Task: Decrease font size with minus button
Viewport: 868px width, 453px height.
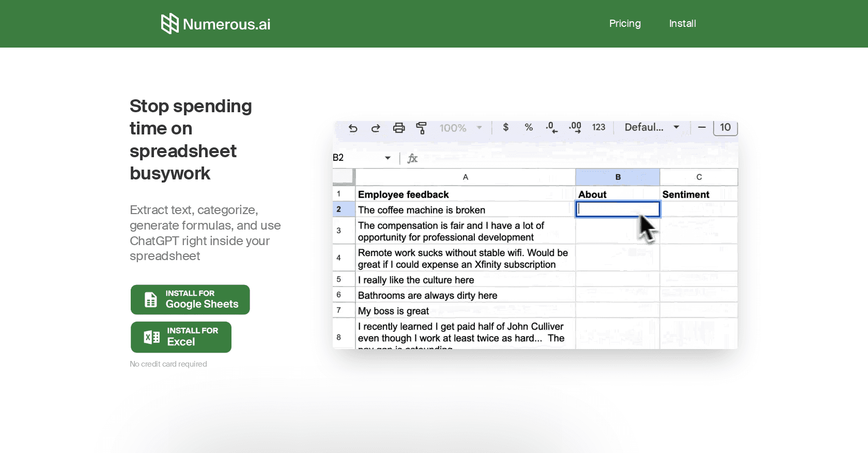Action: (702, 127)
